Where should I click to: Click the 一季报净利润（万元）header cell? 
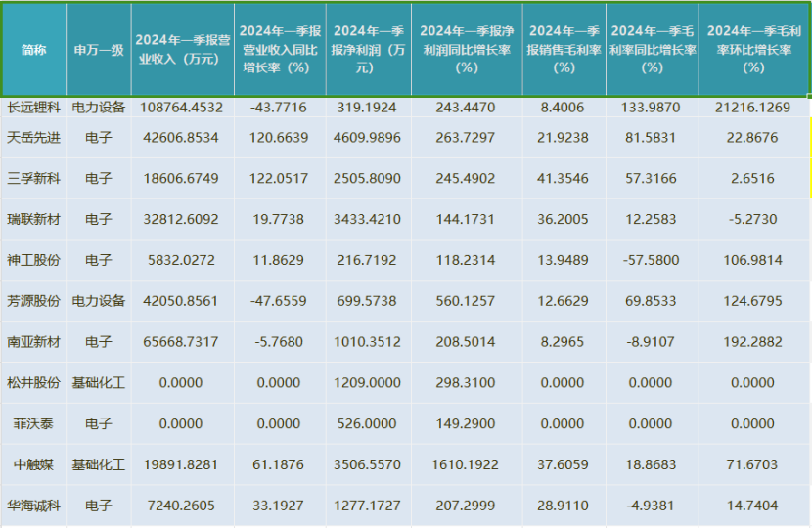tap(369, 50)
